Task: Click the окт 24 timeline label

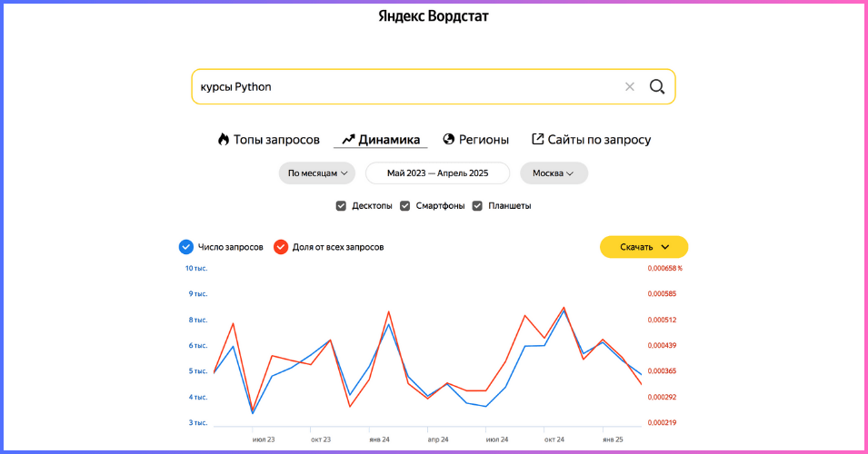Action: (x=554, y=439)
